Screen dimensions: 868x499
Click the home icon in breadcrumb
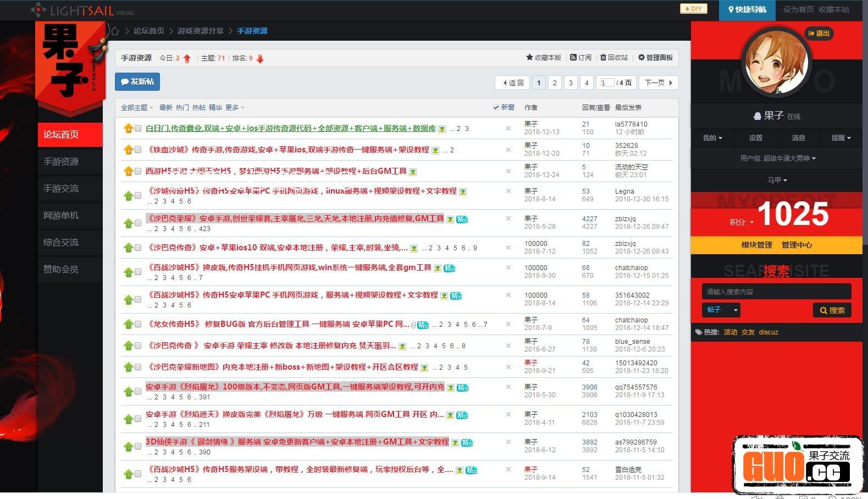point(115,31)
